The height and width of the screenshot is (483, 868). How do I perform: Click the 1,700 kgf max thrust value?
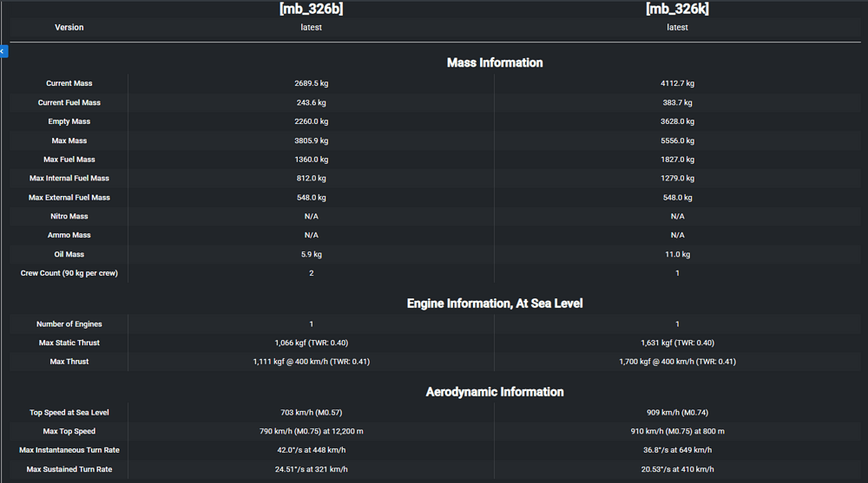(677, 362)
